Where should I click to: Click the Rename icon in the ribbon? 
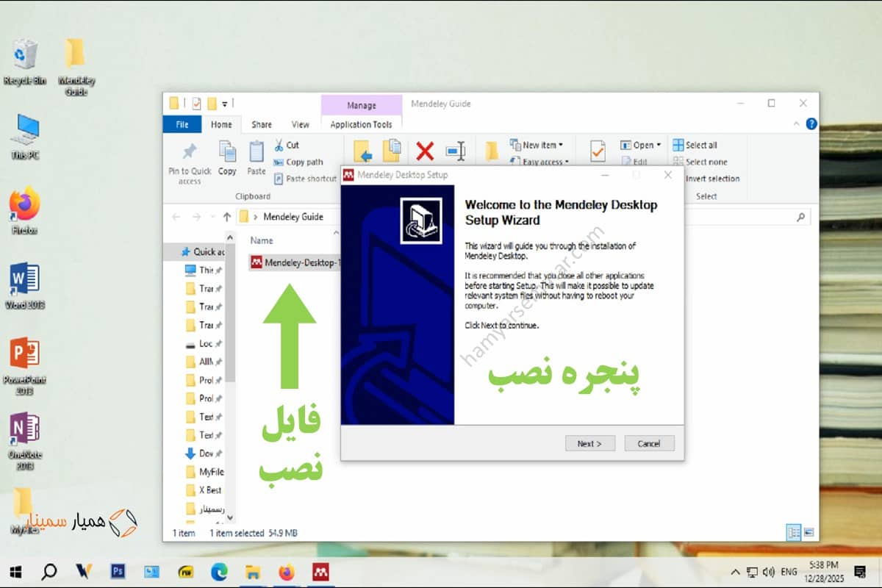click(x=456, y=151)
